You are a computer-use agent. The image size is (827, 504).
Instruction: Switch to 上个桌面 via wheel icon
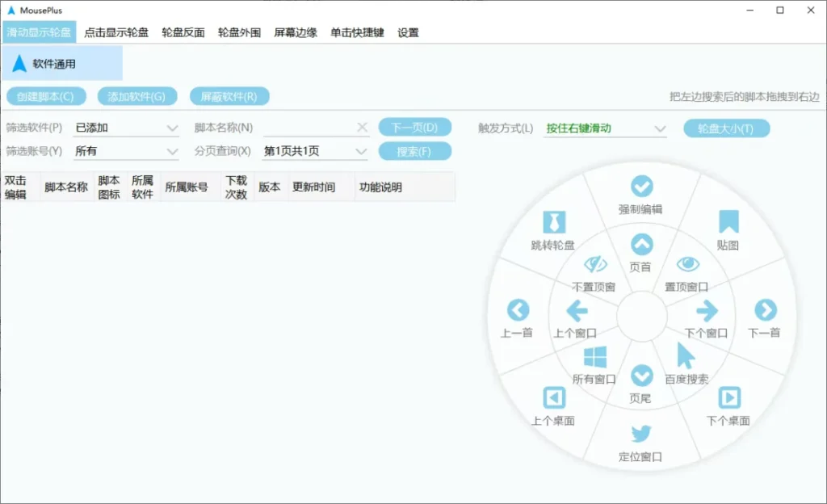[553, 396]
